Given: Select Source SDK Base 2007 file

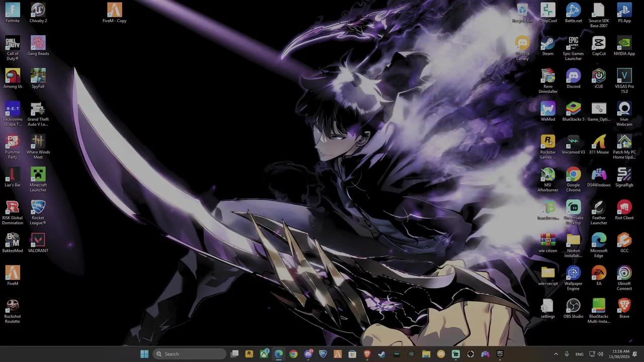Looking at the screenshot, I should tap(599, 16).
